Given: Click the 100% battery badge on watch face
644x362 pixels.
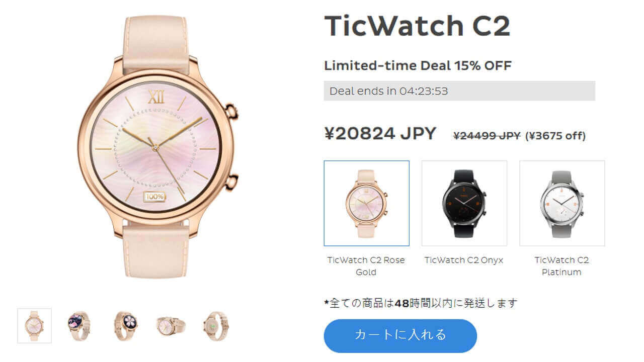Looking at the screenshot, I should (x=154, y=197).
